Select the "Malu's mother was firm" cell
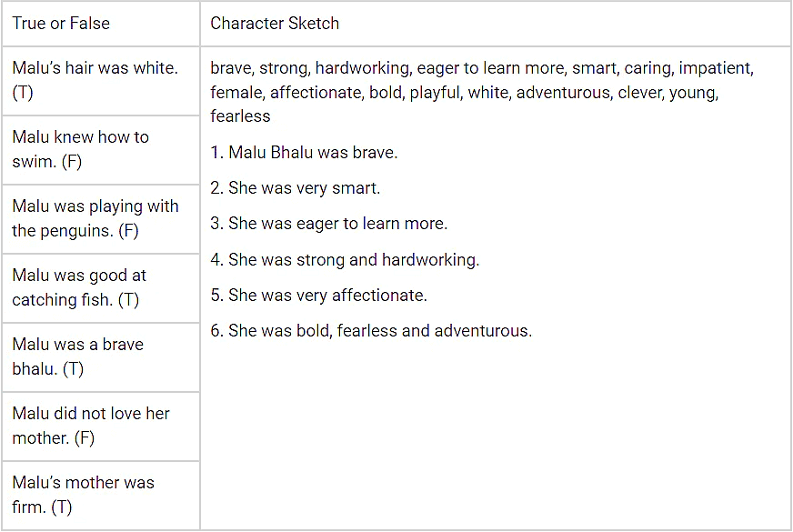Screen dimensions: 793x532 84,495
